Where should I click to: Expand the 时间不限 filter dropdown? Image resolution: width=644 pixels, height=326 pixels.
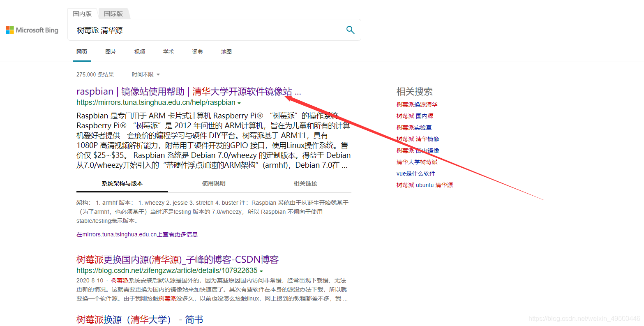click(x=145, y=74)
